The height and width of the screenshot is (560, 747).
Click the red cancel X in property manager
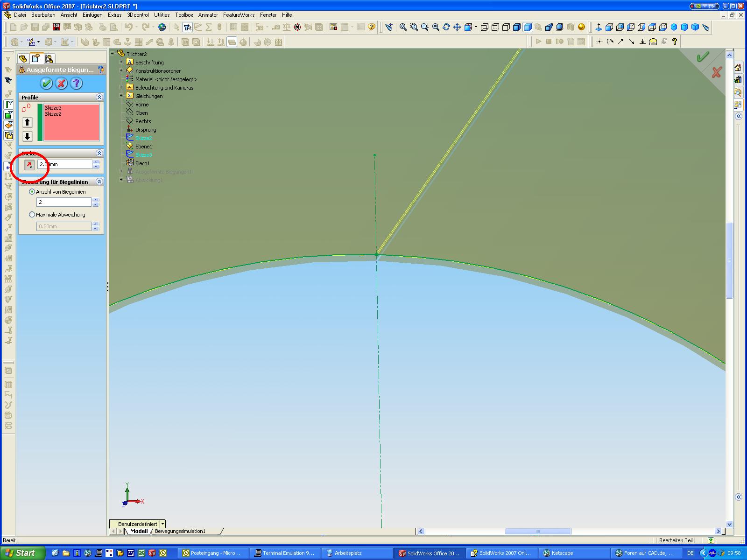(x=61, y=84)
